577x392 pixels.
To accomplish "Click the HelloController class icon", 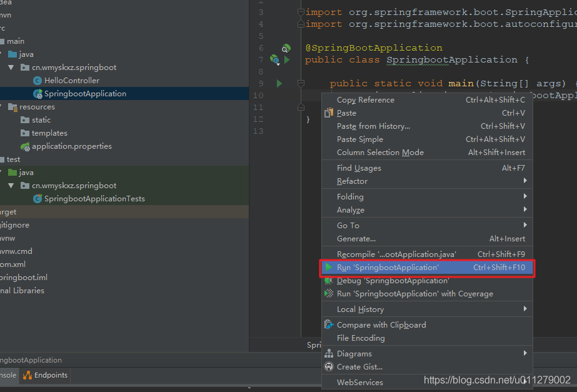I will click(x=37, y=81).
